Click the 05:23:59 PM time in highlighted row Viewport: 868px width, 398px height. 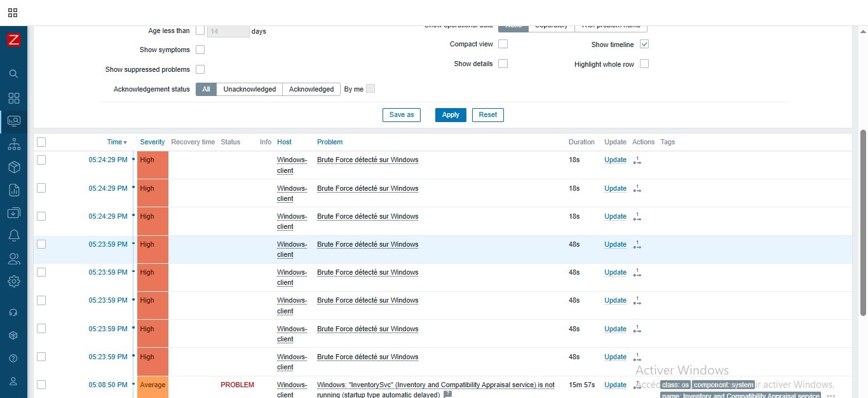(x=108, y=244)
